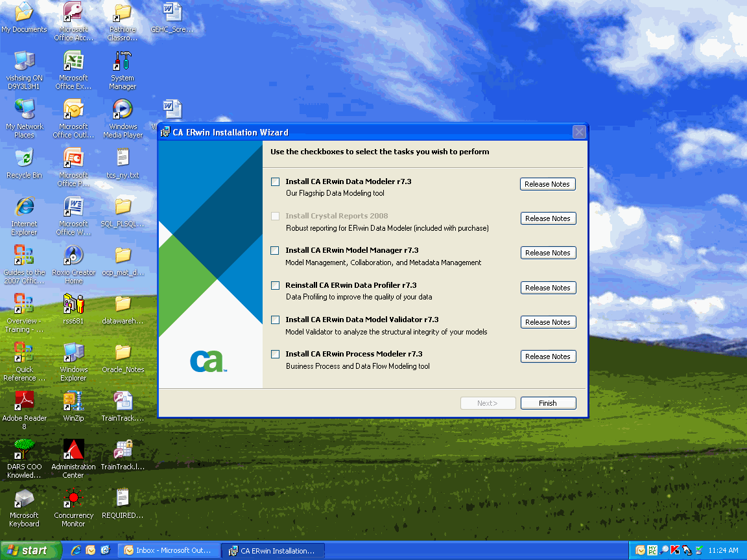
Task: Launch Microsoft Office Outlook desktop shortcut
Action: [x=73, y=118]
